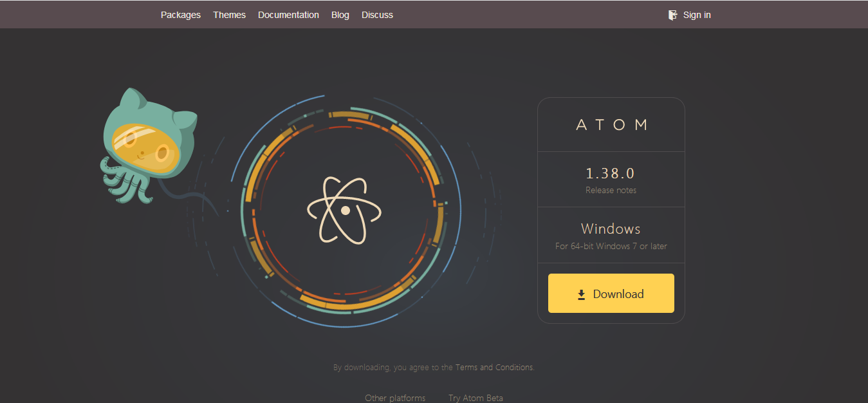
Task: Click the Sign in link
Action: coord(697,15)
